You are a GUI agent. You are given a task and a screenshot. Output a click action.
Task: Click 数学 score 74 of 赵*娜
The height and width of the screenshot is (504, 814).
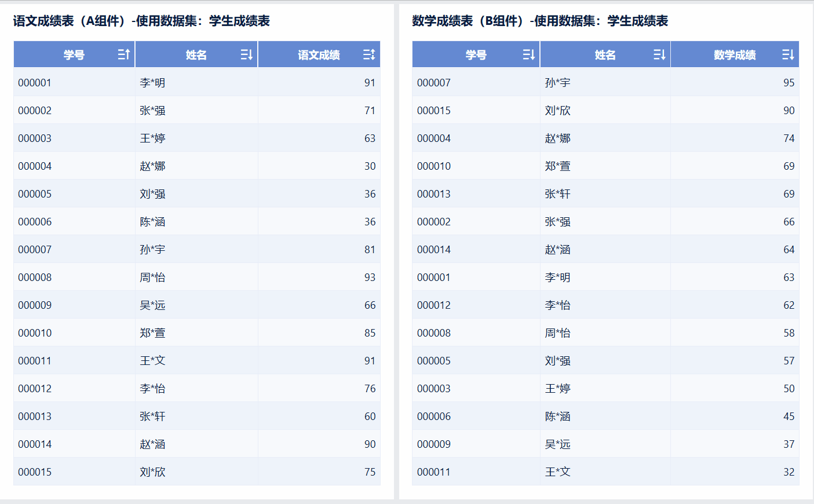coord(789,138)
